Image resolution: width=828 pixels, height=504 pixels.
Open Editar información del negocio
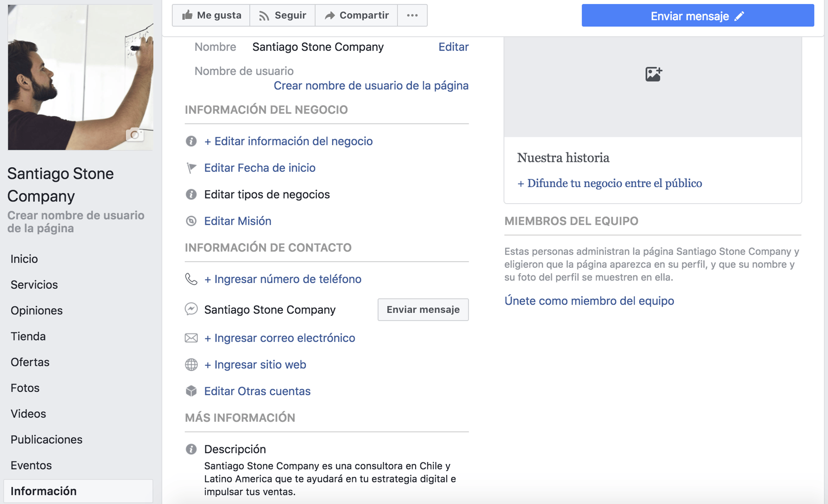[289, 141]
